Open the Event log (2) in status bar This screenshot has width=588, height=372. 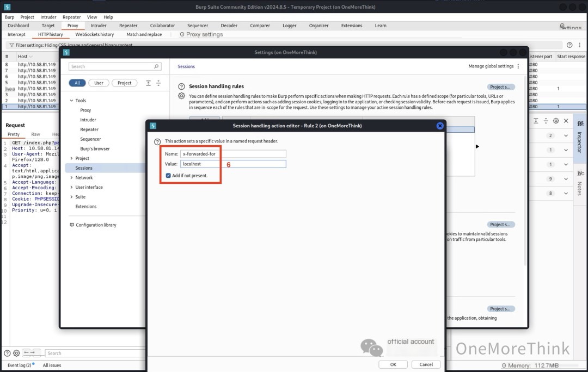[x=19, y=365]
